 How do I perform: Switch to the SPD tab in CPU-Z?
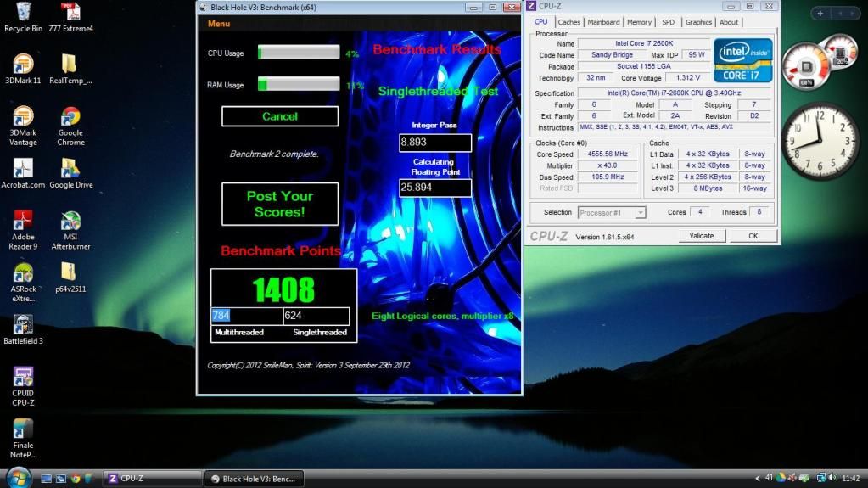(668, 22)
